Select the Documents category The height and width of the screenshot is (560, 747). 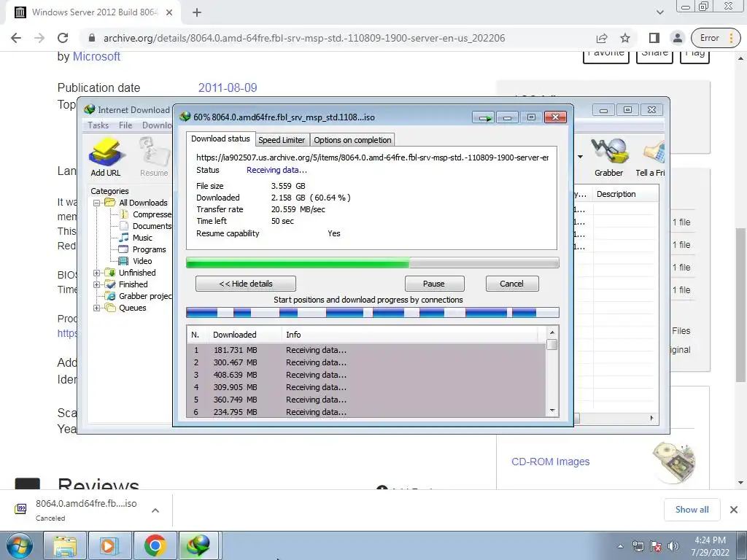tap(146, 226)
